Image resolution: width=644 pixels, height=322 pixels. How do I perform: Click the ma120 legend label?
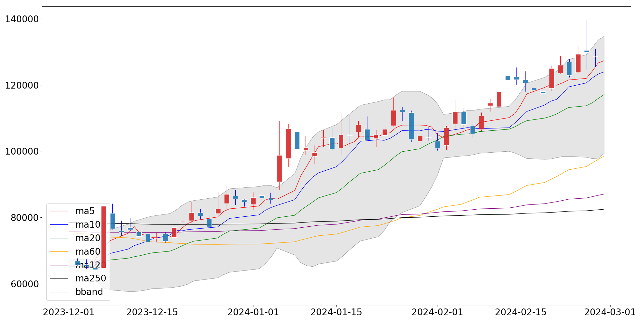91,265
